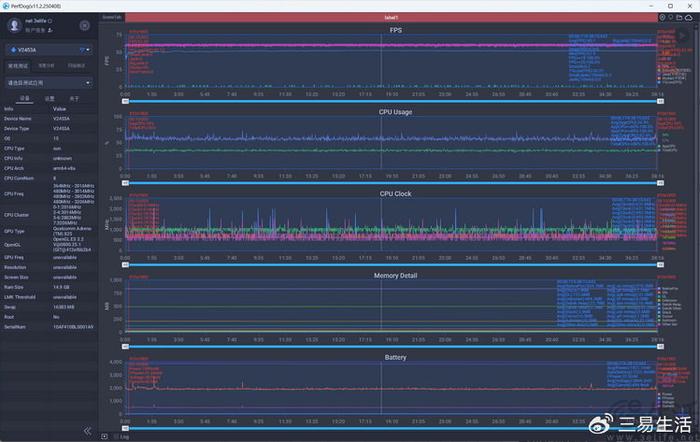Collapse the left sidebar with double chevron

point(88,431)
